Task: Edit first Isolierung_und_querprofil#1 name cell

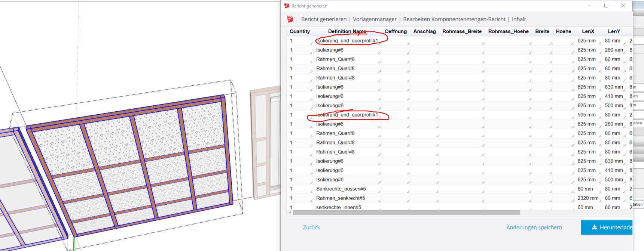Action: click(x=347, y=41)
